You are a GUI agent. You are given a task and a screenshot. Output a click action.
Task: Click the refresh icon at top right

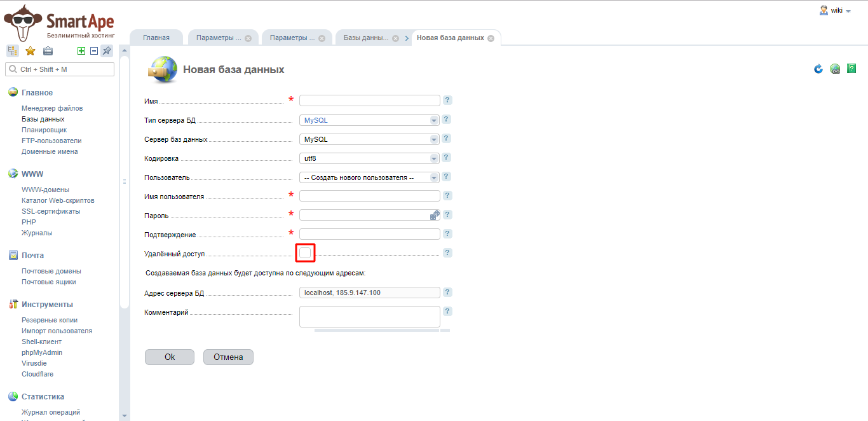pos(818,69)
